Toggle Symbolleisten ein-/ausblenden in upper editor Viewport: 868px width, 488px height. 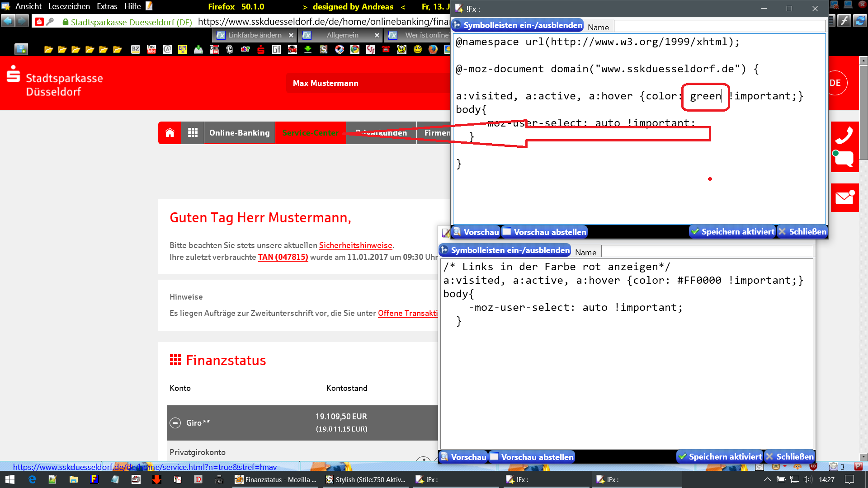(518, 25)
